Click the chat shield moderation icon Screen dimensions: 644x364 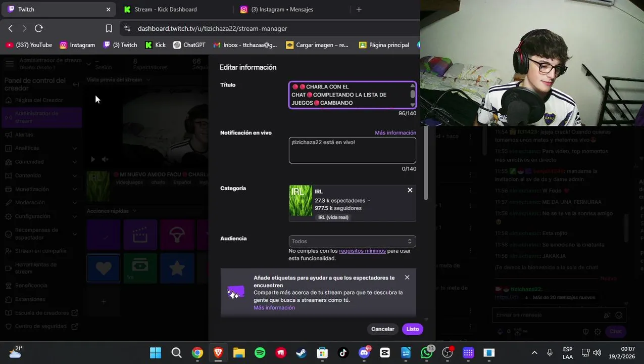[586, 332]
